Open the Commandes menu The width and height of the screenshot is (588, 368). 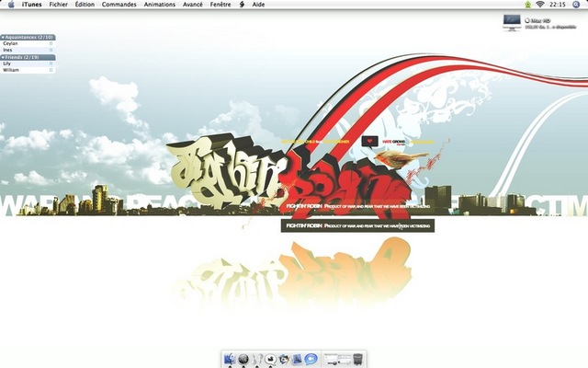(x=119, y=5)
